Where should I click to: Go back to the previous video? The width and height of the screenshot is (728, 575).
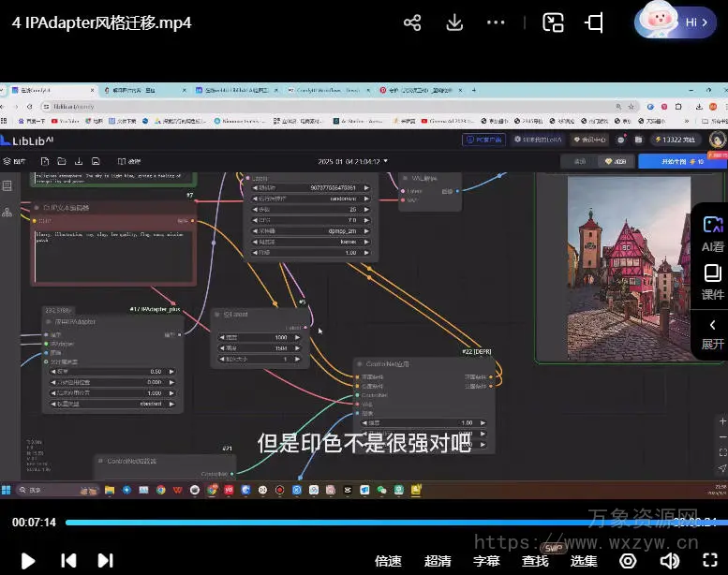click(68, 560)
